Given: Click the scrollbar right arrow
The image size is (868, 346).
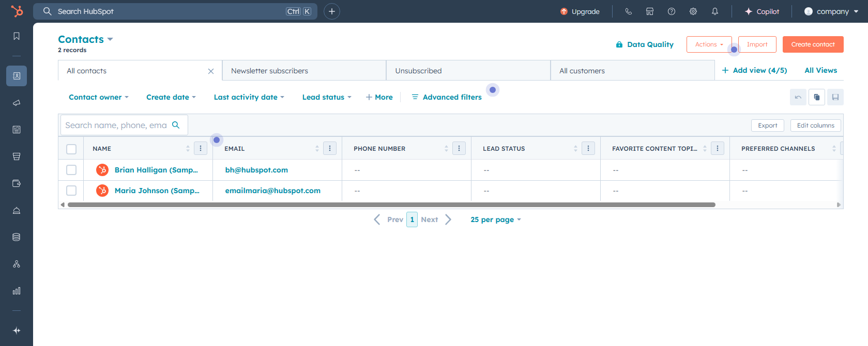Looking at the screenshot, I should pyautogui.click(x=839, y=205).
